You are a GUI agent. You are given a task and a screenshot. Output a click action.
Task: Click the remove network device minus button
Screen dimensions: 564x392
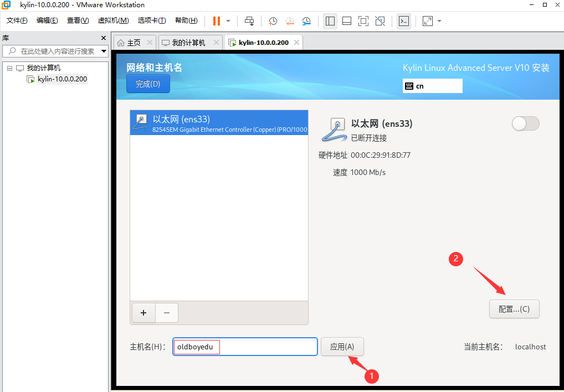(x=167, y=313)
